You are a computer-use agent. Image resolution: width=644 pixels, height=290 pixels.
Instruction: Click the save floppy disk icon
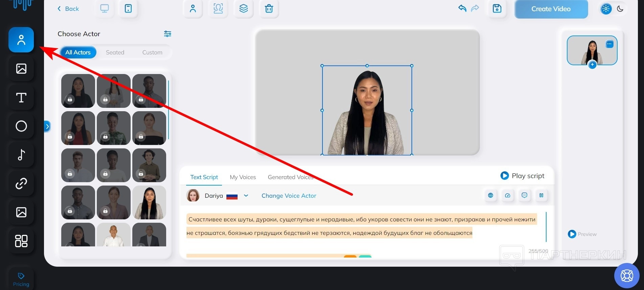tap(497, 9)
